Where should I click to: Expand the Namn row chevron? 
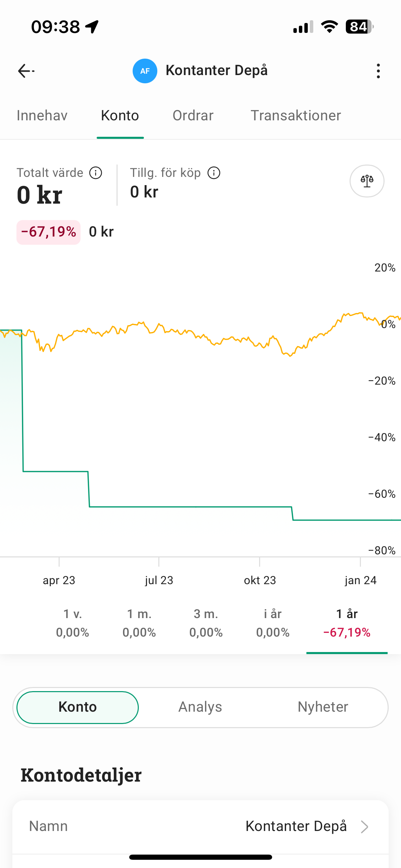tap(365, 827)
